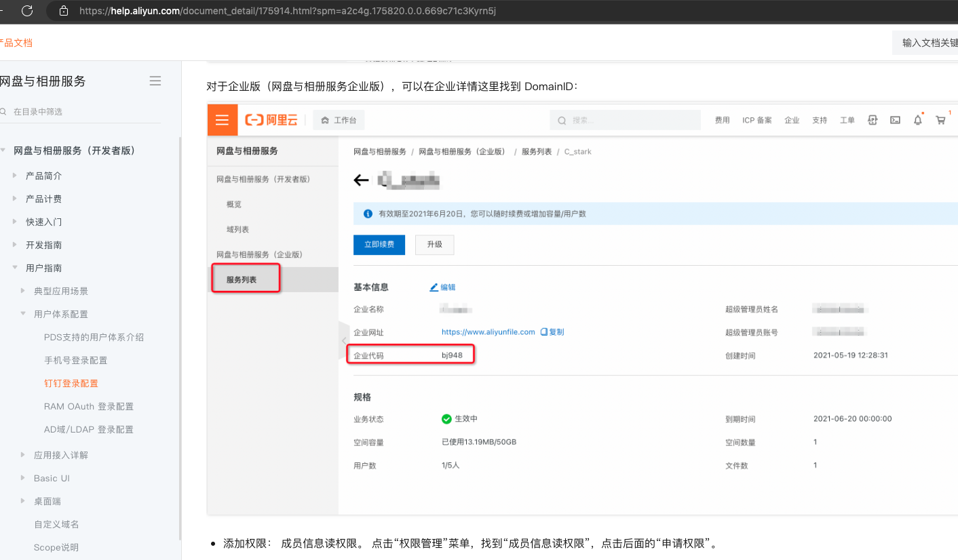Expand the arrow next to 产品简介

(x=15, y=176)
